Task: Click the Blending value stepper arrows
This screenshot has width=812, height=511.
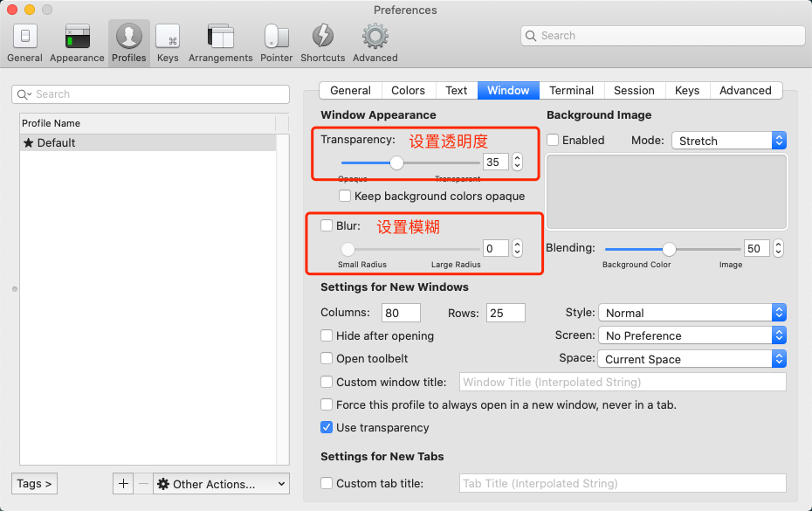Action: (x=778, y=248)
